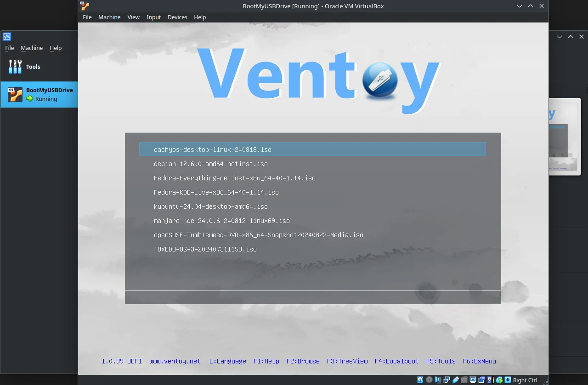588x385 pixels.
Task: Click the recording status icon
Action: (482, 380)
